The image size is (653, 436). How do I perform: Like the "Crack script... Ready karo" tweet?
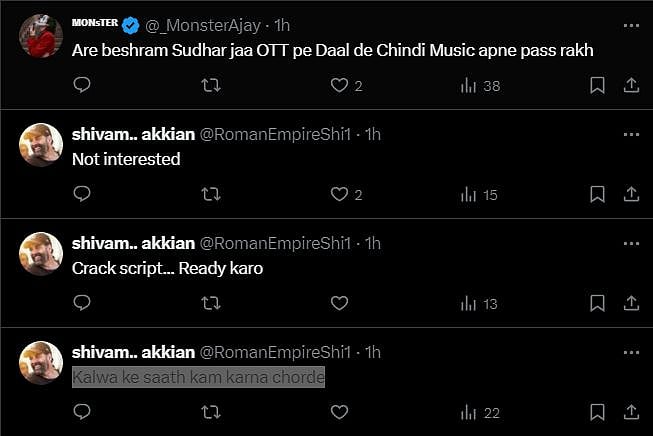click(340, 303)
